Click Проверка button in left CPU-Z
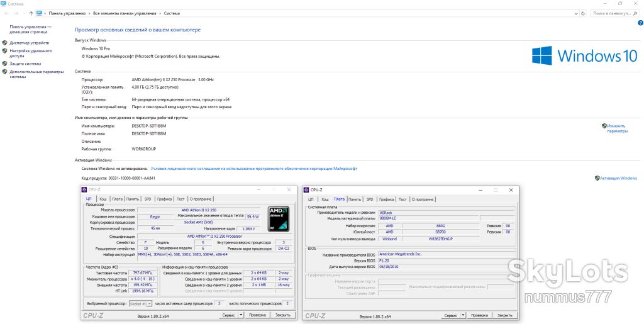 click(x=257, y=315)
